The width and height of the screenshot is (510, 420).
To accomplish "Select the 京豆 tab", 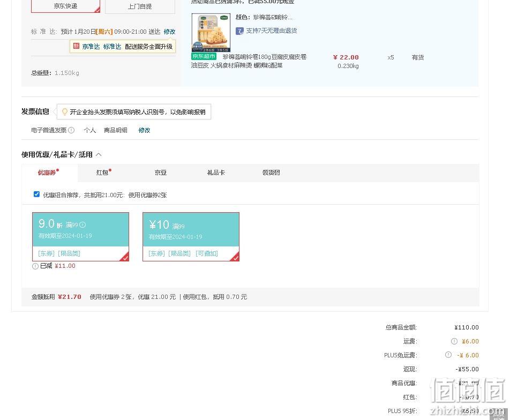I will click(161, 172).
